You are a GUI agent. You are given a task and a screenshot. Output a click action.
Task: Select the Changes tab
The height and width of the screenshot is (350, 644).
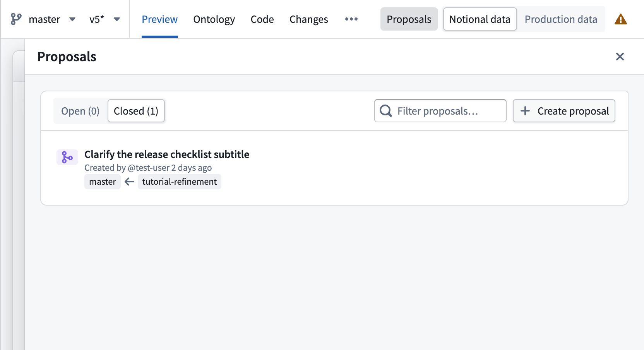coord(308,19)
